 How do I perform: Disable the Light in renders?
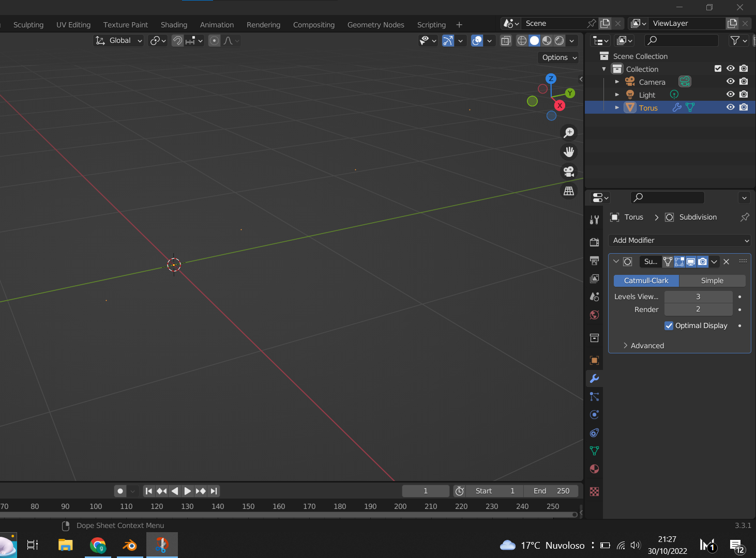[744, 94]
